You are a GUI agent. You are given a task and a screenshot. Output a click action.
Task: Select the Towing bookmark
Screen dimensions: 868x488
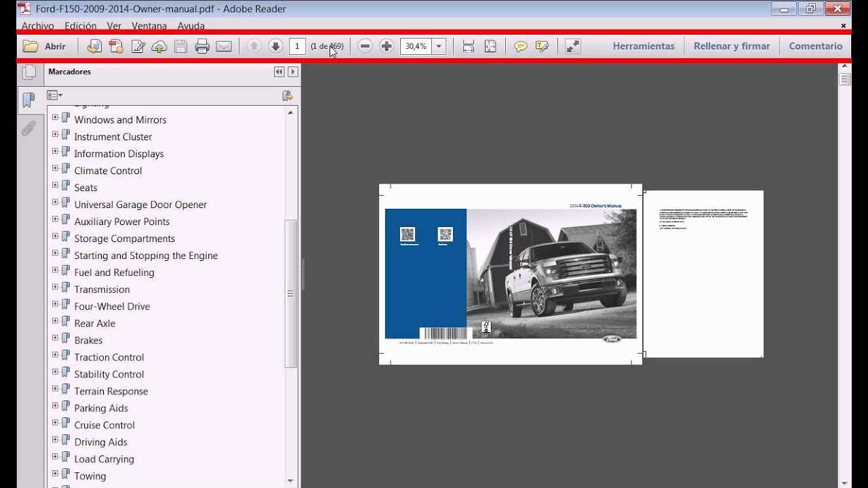click(x=90, y=476)
